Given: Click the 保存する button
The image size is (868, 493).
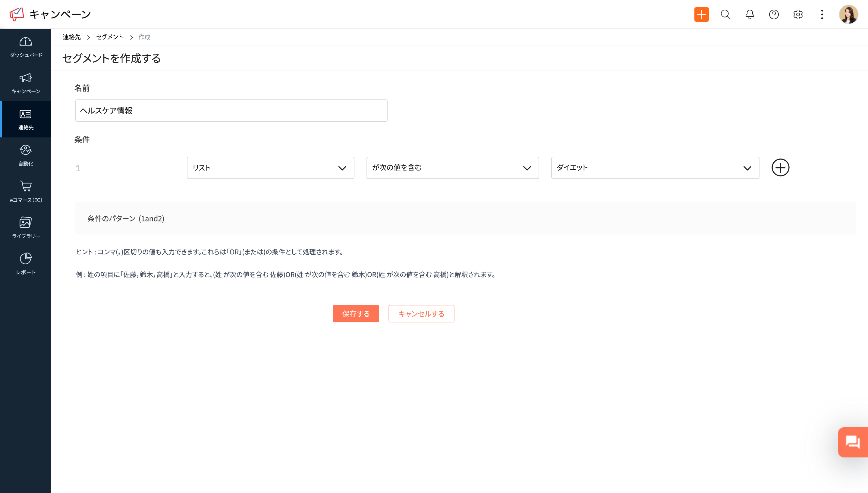Looking at the screenshot, I should click(x=355, y=313).
